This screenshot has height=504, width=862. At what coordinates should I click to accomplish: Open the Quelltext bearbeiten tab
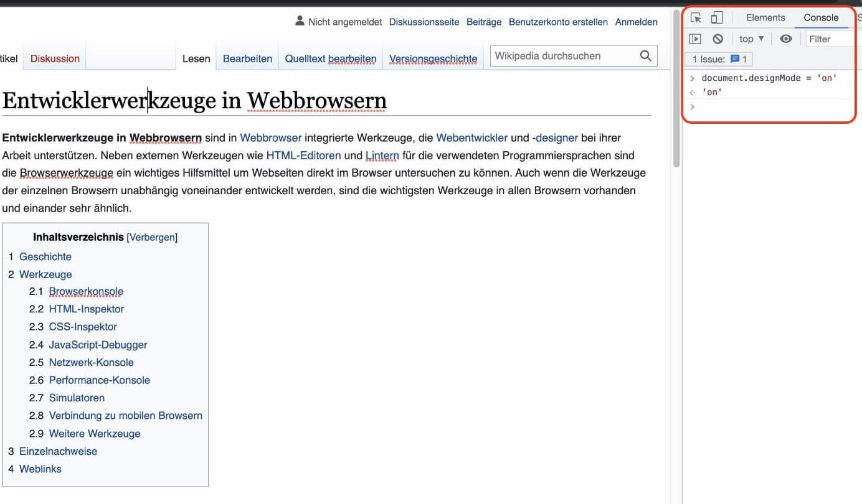(x=331, y=58)
